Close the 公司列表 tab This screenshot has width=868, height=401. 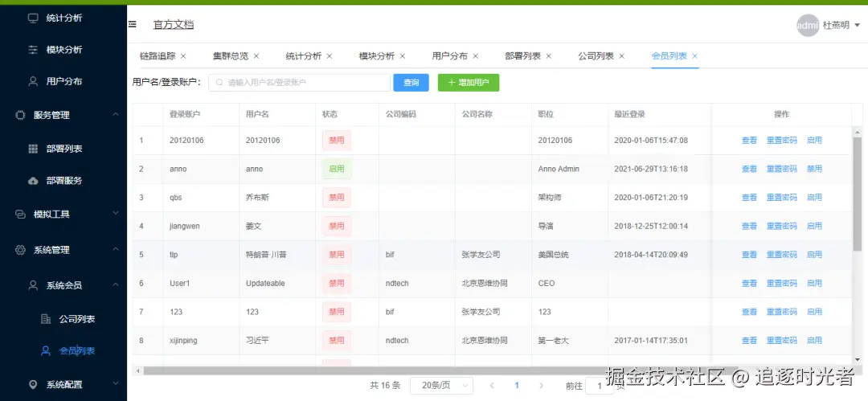621,56
